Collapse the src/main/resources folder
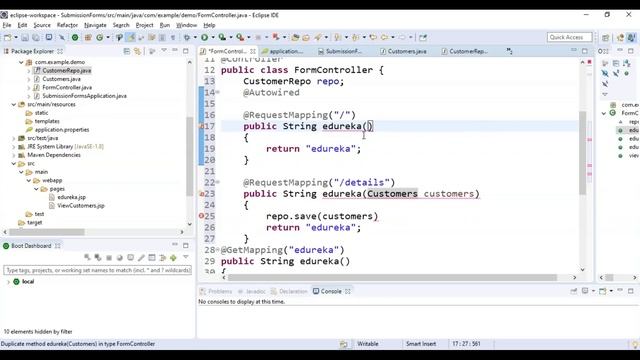 14,104
